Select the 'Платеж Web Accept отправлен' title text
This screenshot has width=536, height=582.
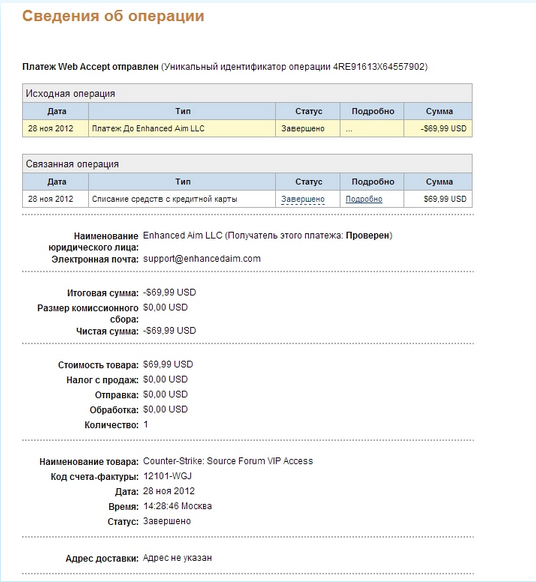pos(90,67)
